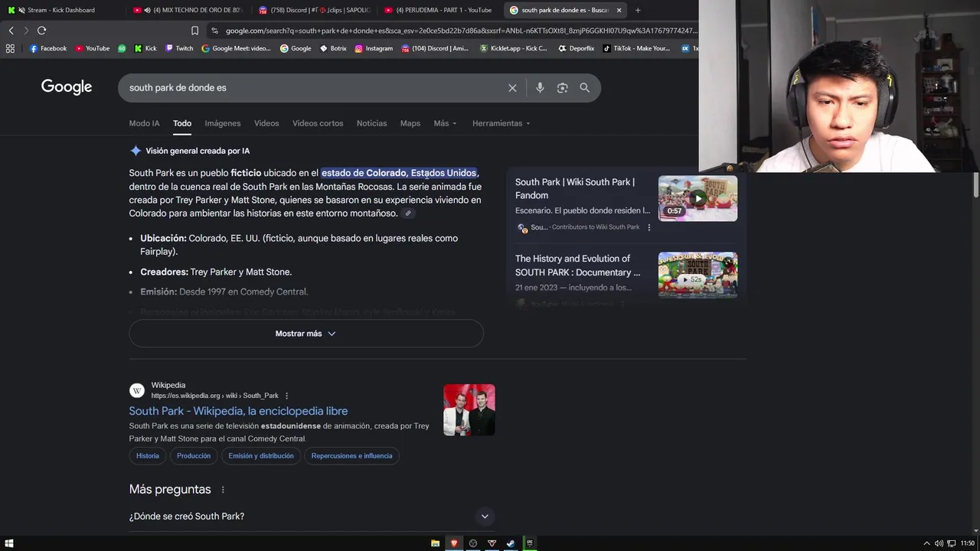Open Steam from taskbar
980x551 pixels.
pyautogui.click(x=511, y=543)
